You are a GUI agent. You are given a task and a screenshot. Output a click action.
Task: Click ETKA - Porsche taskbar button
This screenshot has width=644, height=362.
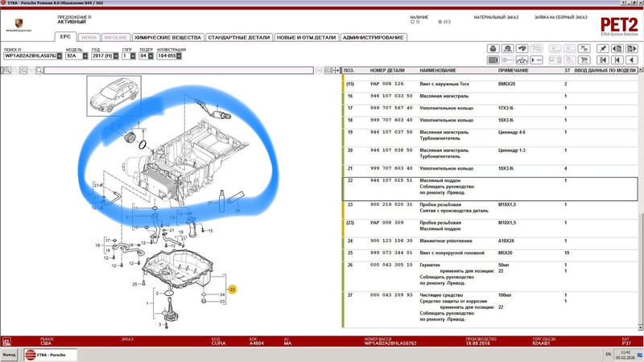click(47, 354)
